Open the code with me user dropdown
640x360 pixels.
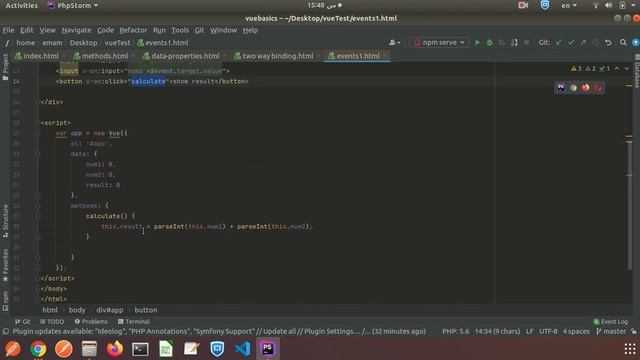pos(394,42)
